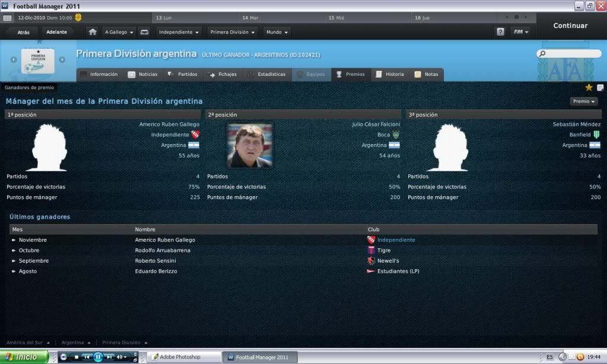This screenshot has height=364, width=607.
Task: Open the Independiente link in Noviembre row
Action: pyautogui.click(x=396, y=240)
